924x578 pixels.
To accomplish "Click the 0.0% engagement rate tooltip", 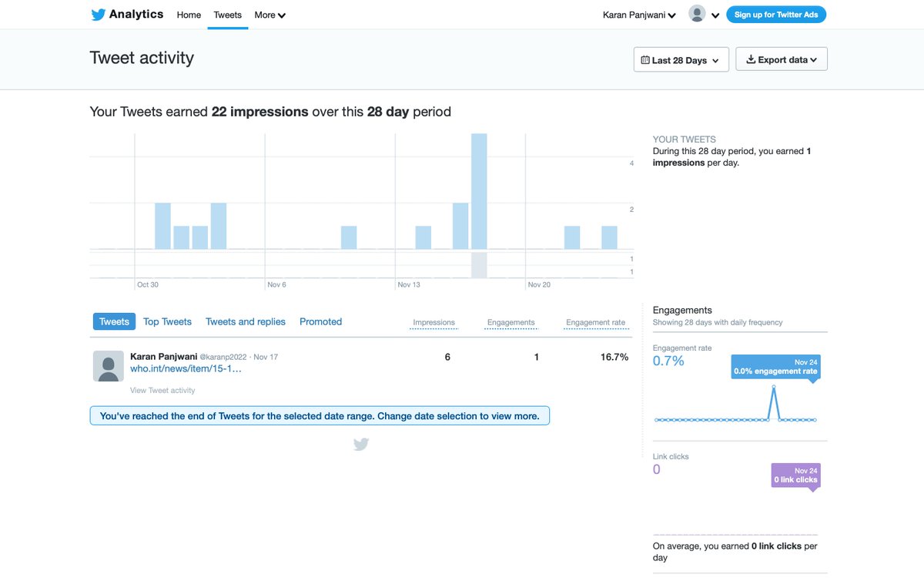I will 775,367.
